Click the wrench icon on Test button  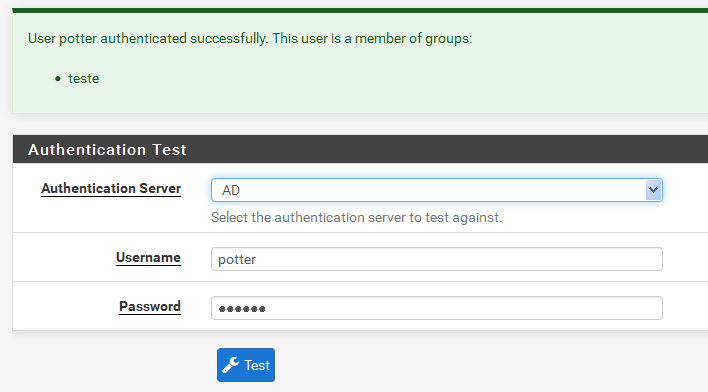[x=231, y=365]
